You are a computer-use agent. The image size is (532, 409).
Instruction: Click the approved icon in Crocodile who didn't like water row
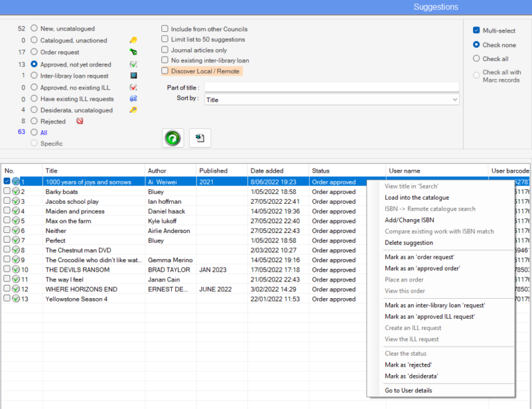pyautogui.click(x=16, y=260)
